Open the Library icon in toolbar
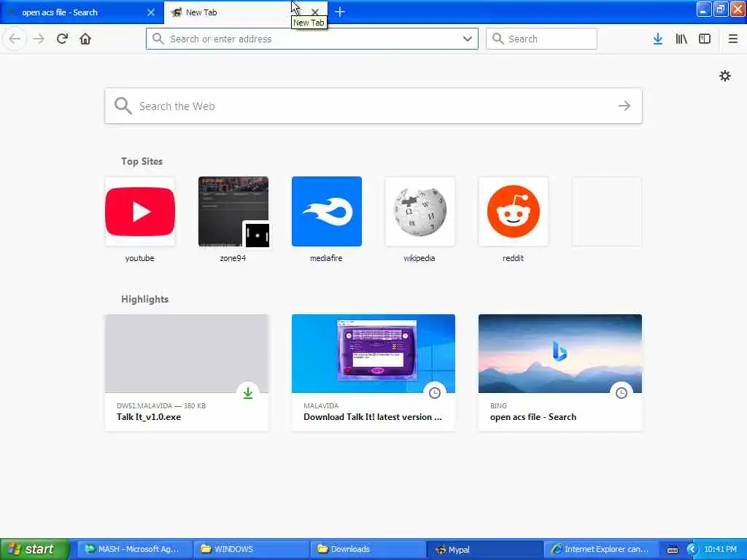The height and width of the screenshot is (560, 747). coord(681,39)
